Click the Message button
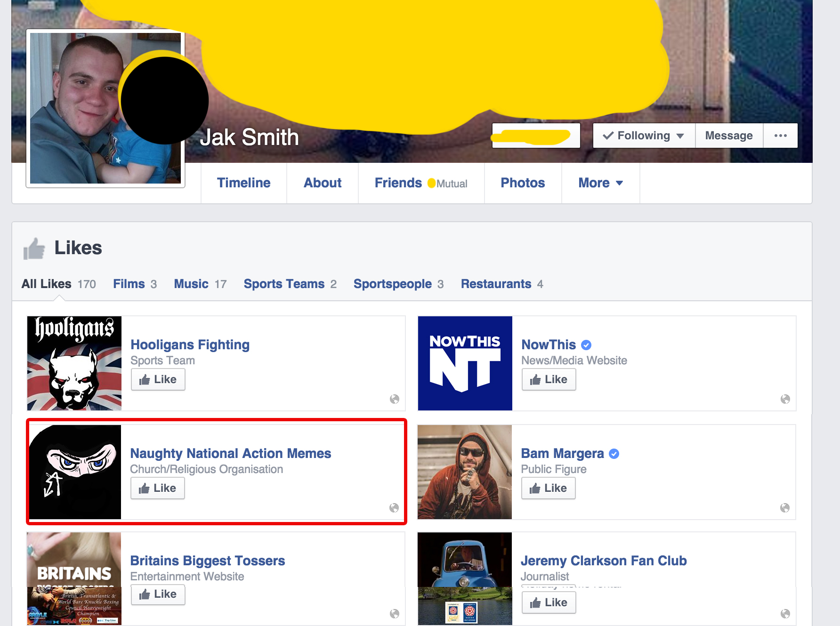This screenshot has width=840, height=626. pos(728,136)
